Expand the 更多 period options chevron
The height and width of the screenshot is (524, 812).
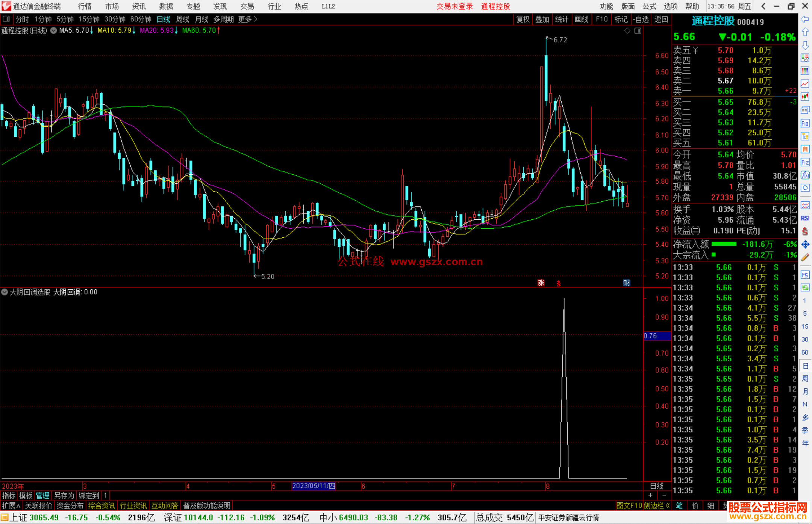[x=256, y=19]
